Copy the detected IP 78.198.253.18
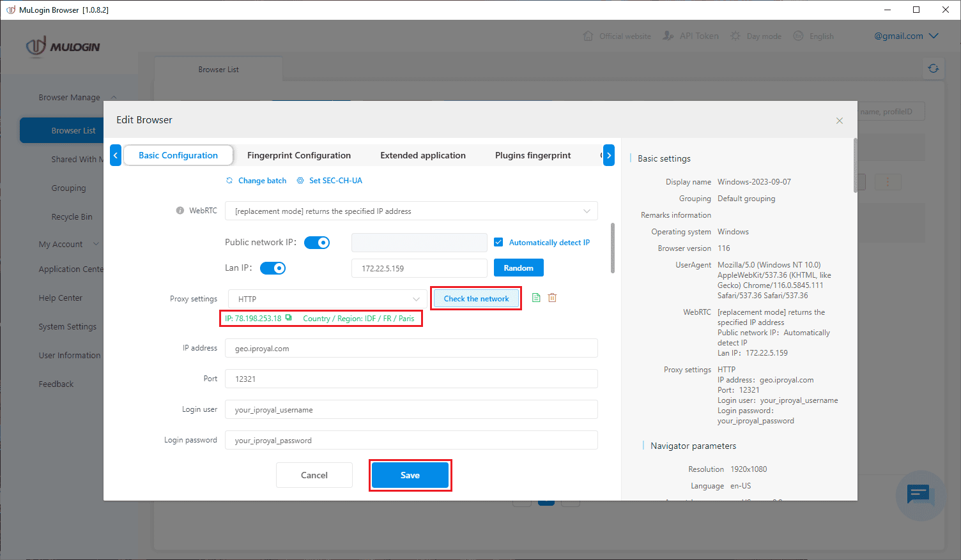961x560 pixels. tap(288, 318)
